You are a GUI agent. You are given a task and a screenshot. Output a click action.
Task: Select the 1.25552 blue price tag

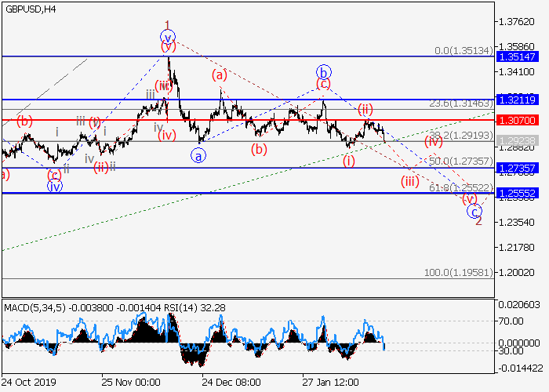point(521,193)
